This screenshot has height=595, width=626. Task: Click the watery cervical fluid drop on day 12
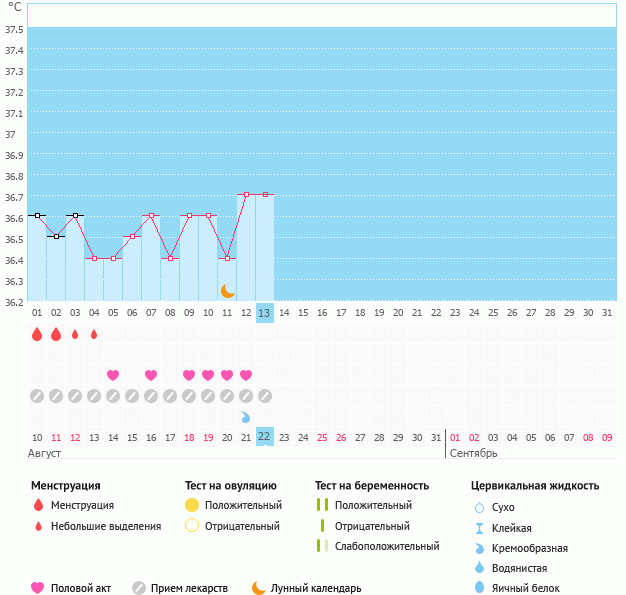[x=246, y=416]
